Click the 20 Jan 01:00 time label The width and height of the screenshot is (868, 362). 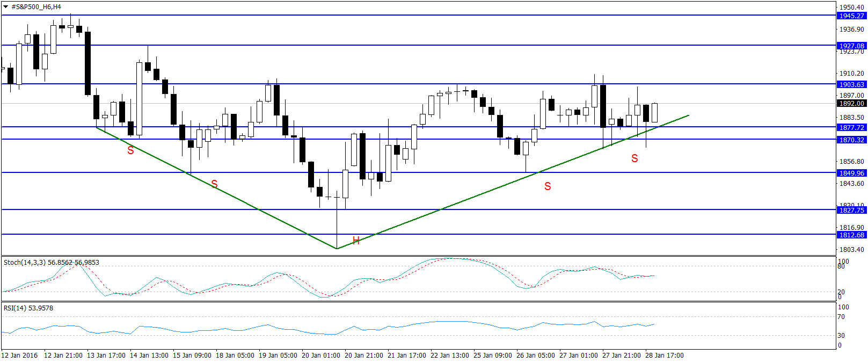click(x=321, y=356)
